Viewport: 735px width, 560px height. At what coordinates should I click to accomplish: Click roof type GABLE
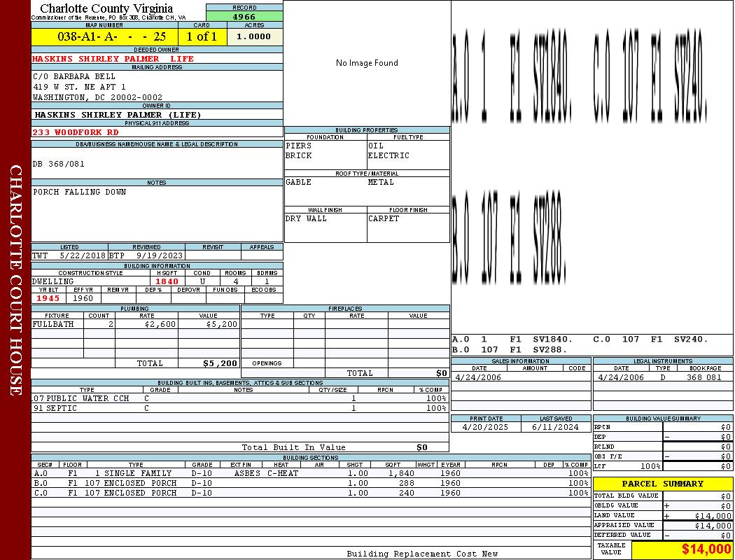299,182
